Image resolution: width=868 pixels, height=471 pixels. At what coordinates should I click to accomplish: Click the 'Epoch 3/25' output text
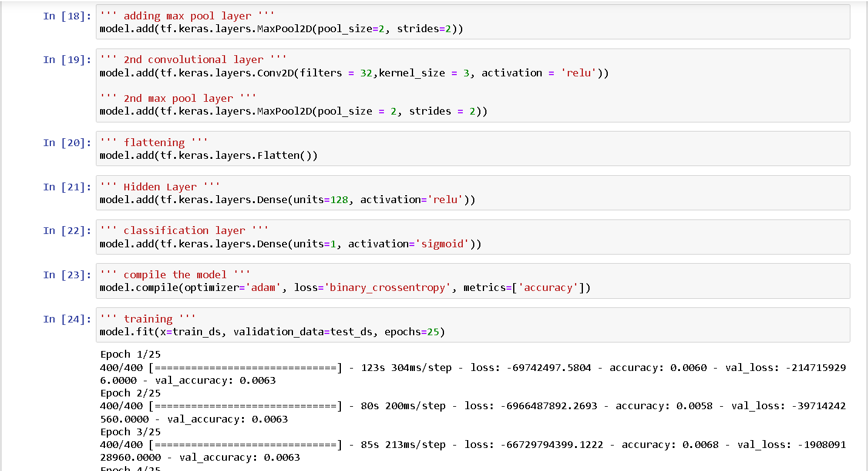130,432
